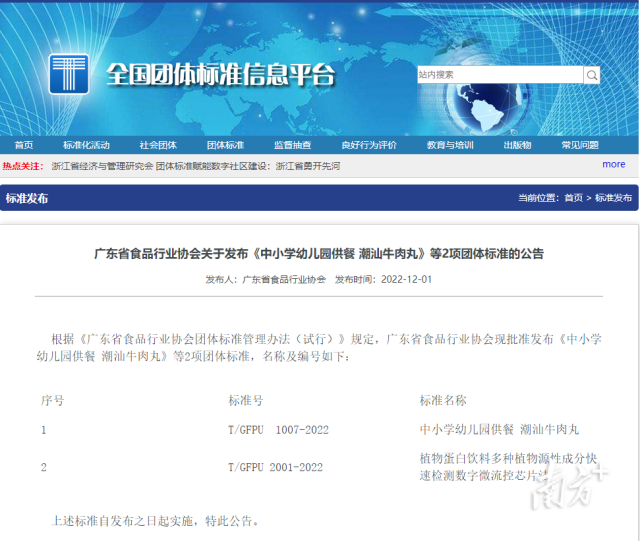
Task: Click the 标准发布 breadcrumb link
Action: [x=613, y=198]
